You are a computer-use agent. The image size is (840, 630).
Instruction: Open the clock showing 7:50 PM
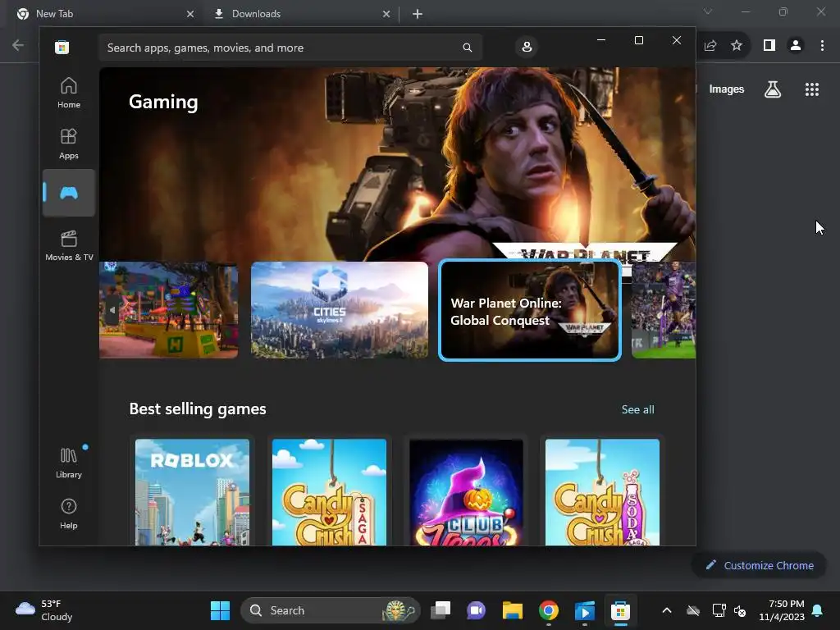(x=782, y=610)
